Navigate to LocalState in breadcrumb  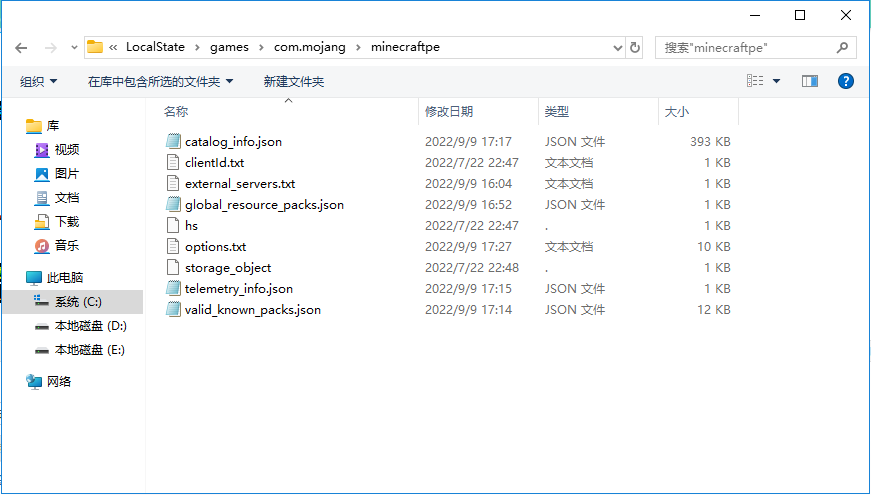pyautogui.click(x=156, y=47)
